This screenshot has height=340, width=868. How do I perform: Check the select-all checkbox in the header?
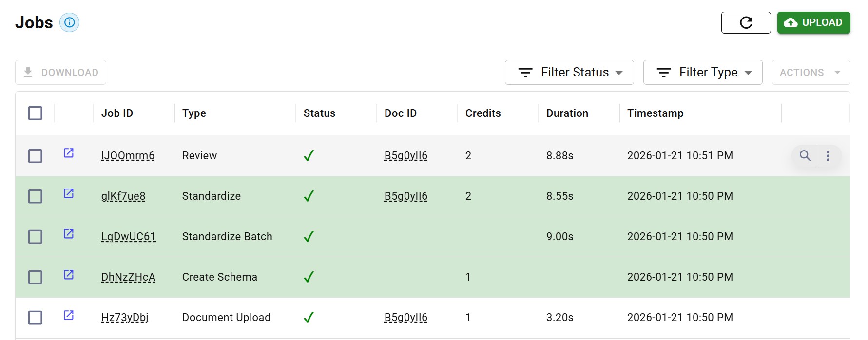tap(35, 113)
